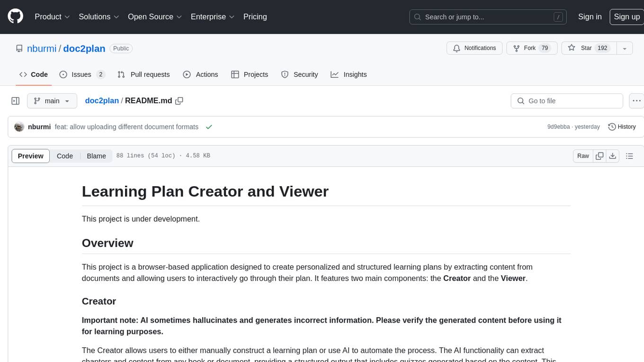Select the Preview view
This screenshot has width=644, height=362.
[x=31, y=156]
